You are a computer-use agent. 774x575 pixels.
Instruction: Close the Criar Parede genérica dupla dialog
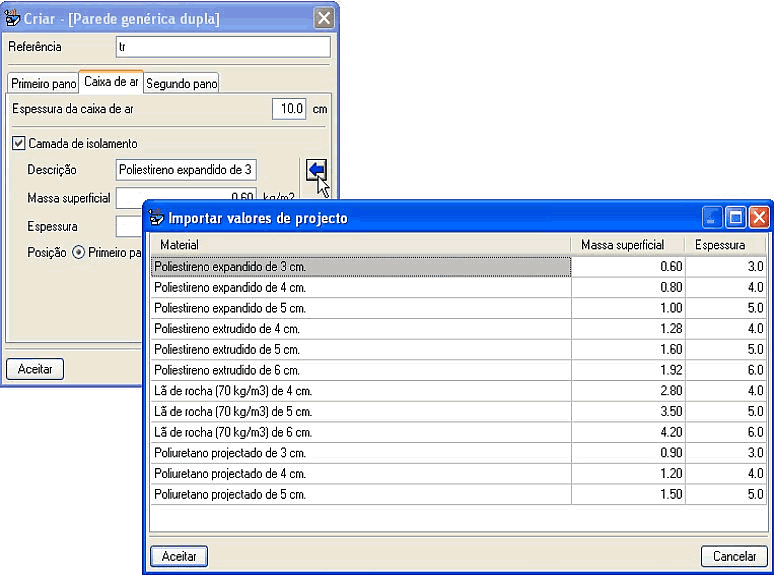click(324, 19)
